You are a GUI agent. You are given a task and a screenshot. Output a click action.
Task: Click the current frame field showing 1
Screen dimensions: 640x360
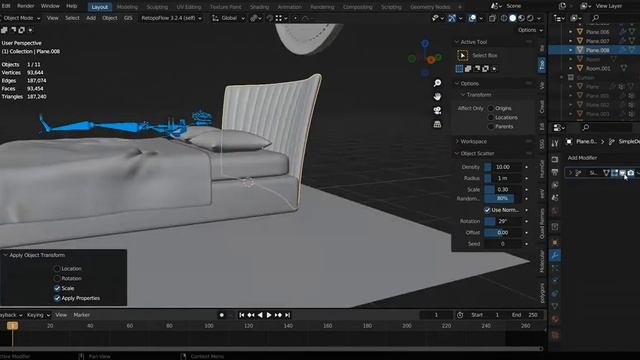tap(436, 315)
